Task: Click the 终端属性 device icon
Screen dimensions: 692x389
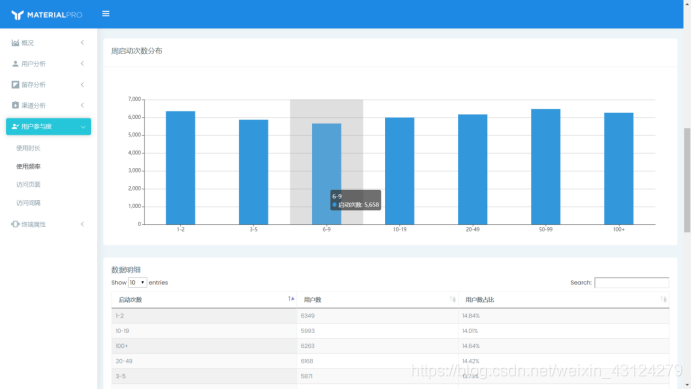Action: 15,224
